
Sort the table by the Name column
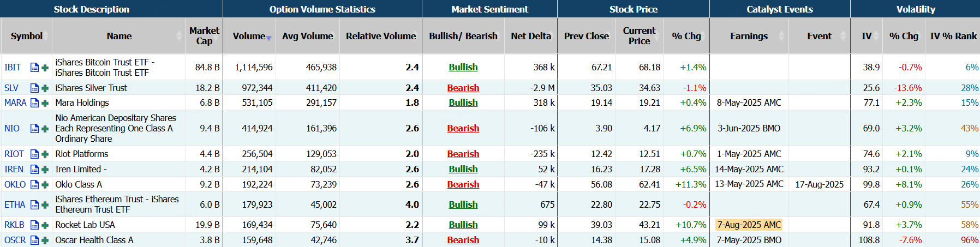pos(119,36)
